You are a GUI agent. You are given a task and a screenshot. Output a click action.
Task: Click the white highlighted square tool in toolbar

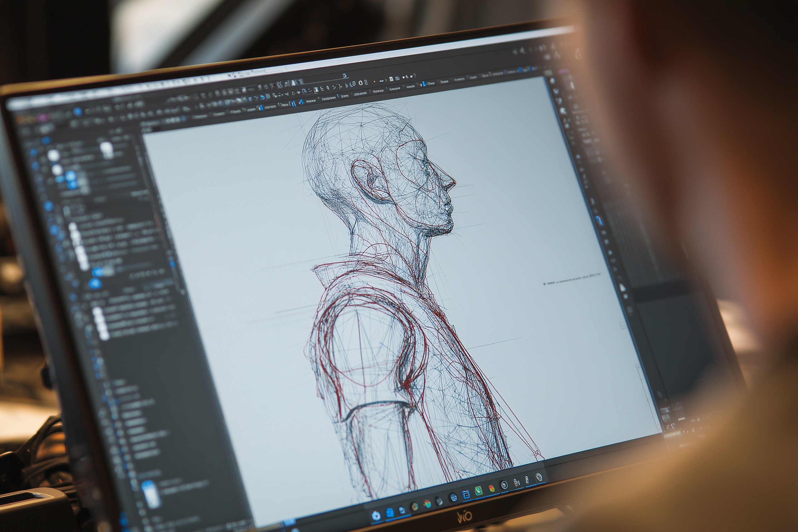coord(316,89)
